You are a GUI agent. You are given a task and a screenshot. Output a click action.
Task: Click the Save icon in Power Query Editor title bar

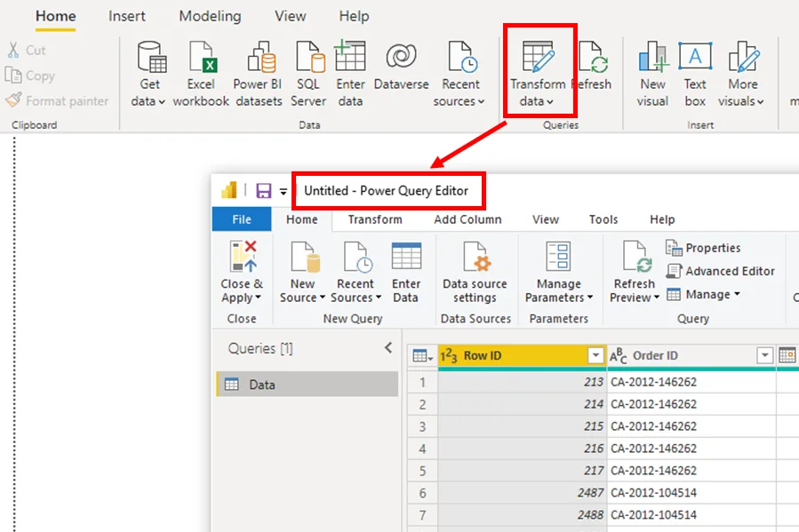(x=263, y=191)
